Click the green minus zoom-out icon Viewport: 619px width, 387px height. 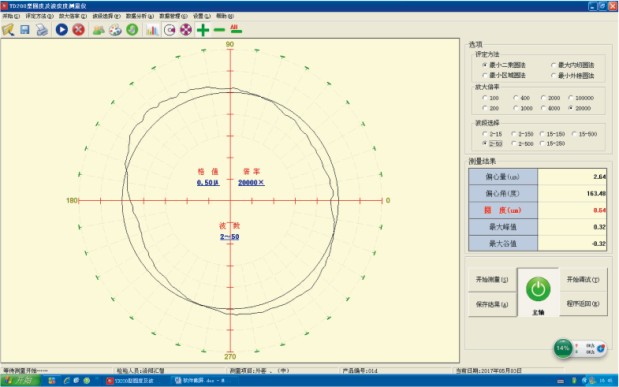pos(219,30)
